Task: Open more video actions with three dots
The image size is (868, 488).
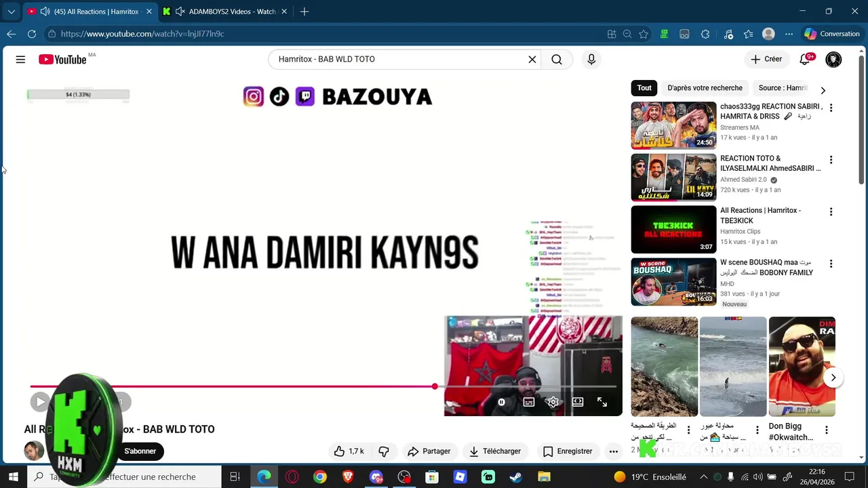Action: [x=614, y=451]
